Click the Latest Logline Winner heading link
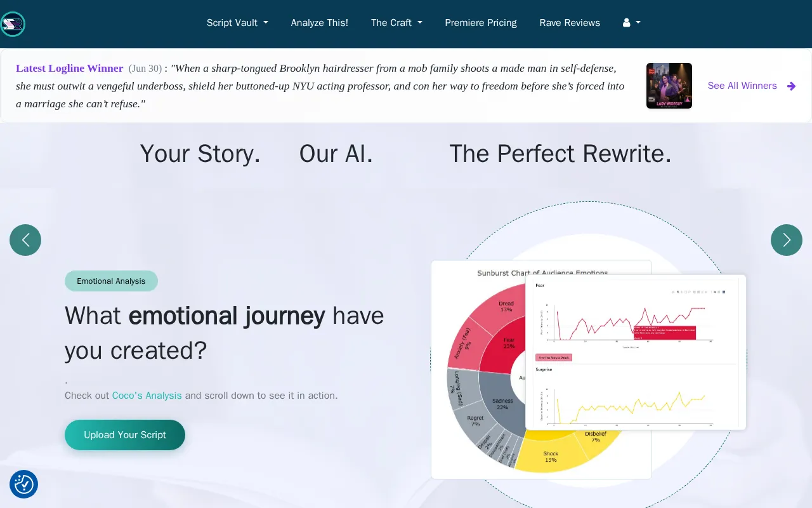 click(70, 69)
